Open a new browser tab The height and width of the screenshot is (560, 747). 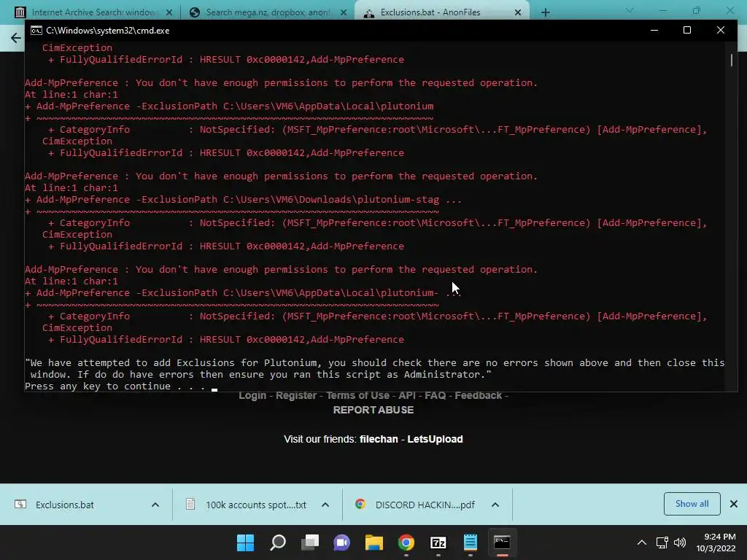point(546,12)
